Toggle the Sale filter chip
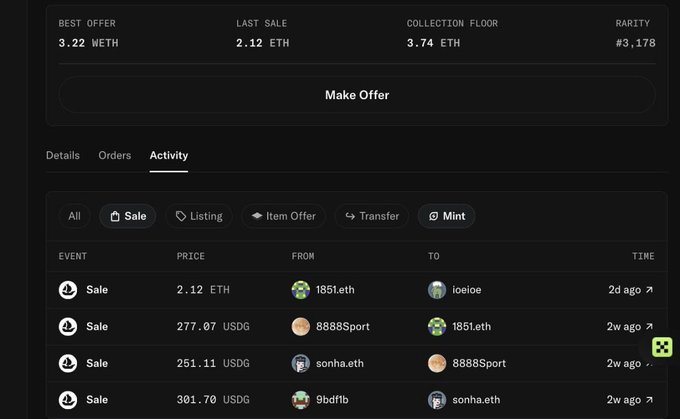 point(128,216)
